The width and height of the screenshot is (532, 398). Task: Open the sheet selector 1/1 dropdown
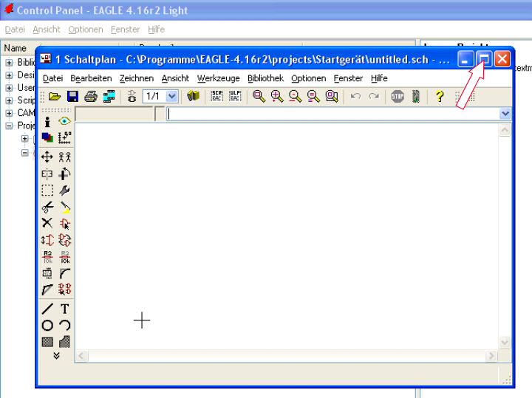point(171,97)
